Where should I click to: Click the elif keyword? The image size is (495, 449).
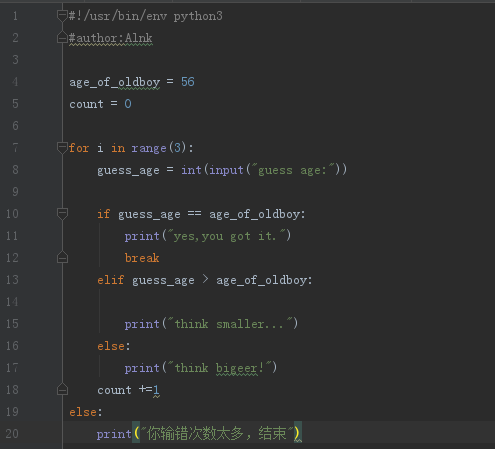pyautogui.click(x=111, y=280)
